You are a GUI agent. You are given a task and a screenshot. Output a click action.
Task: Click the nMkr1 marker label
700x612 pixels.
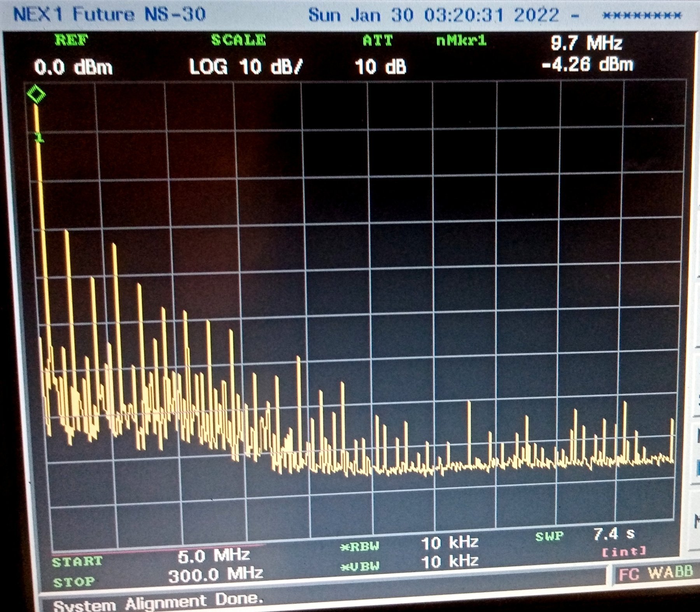pos(461,40)
